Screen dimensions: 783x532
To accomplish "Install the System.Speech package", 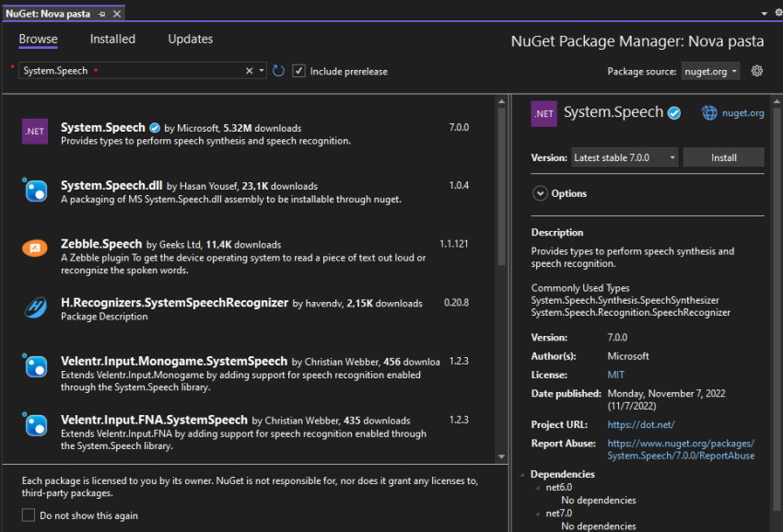I will [x=723, y=156].
